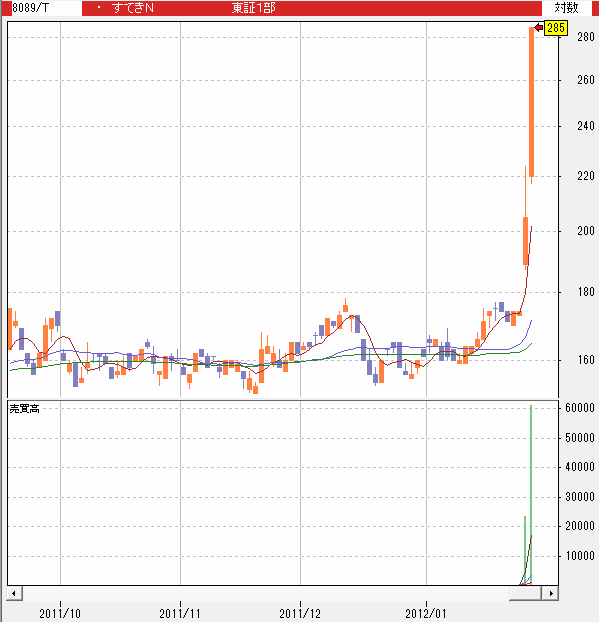Click the tallest green volume bar

(x=531, y=495)
